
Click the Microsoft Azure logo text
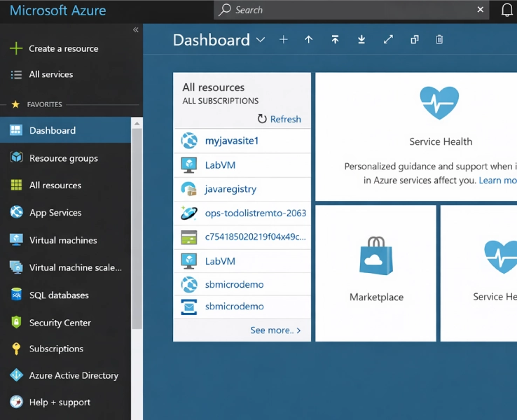coord(57,10)
